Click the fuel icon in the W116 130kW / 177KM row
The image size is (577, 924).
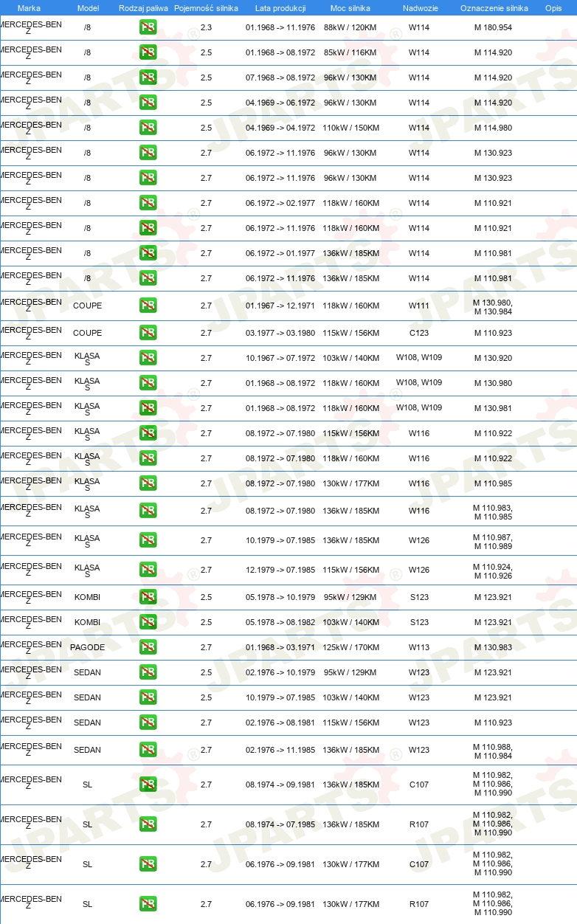pos(148,484)
